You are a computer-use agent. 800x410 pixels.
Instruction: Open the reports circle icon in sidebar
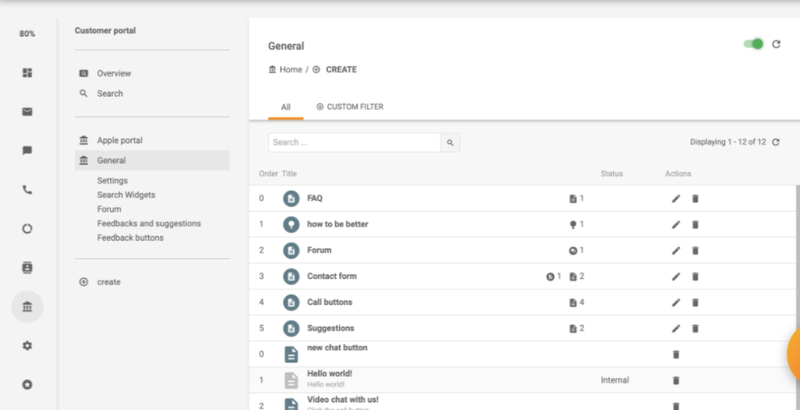pos(27,228)
